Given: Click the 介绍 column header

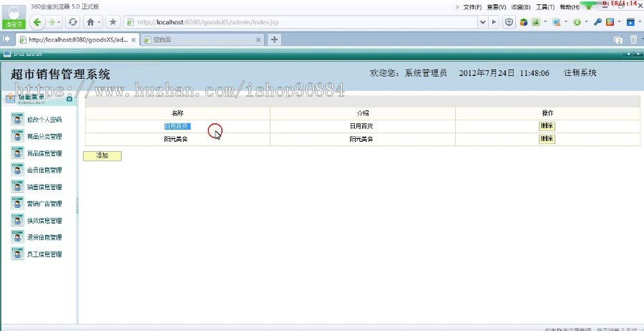Looking at the screenshot, I should click(x=362, y=113).
